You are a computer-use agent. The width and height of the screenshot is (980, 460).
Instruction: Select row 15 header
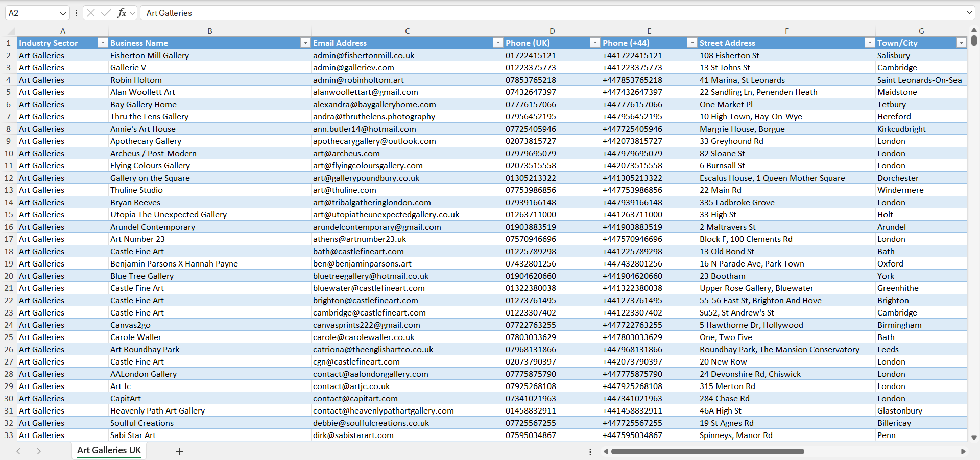9,214
